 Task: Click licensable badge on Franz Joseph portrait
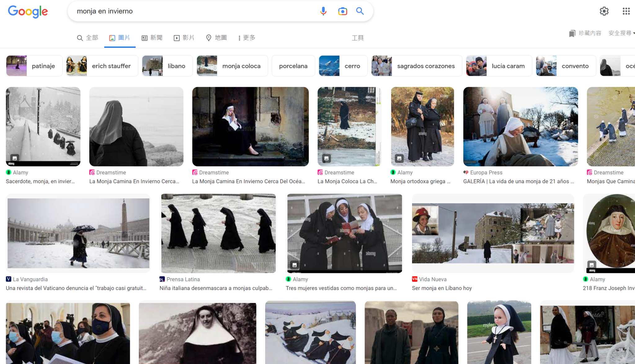click(x=592, y=265)
